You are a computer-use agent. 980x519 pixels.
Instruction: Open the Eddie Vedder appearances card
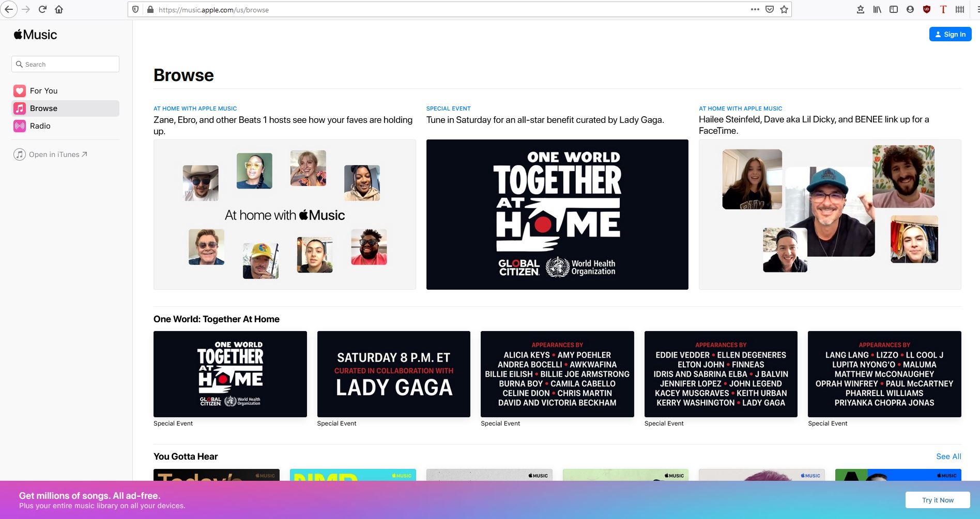coord(721,374)
